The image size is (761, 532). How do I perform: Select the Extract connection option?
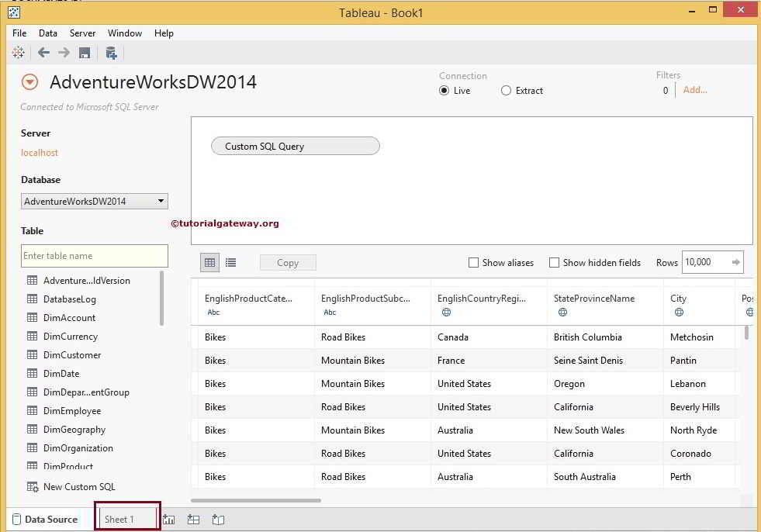click(x=507, y=91)
